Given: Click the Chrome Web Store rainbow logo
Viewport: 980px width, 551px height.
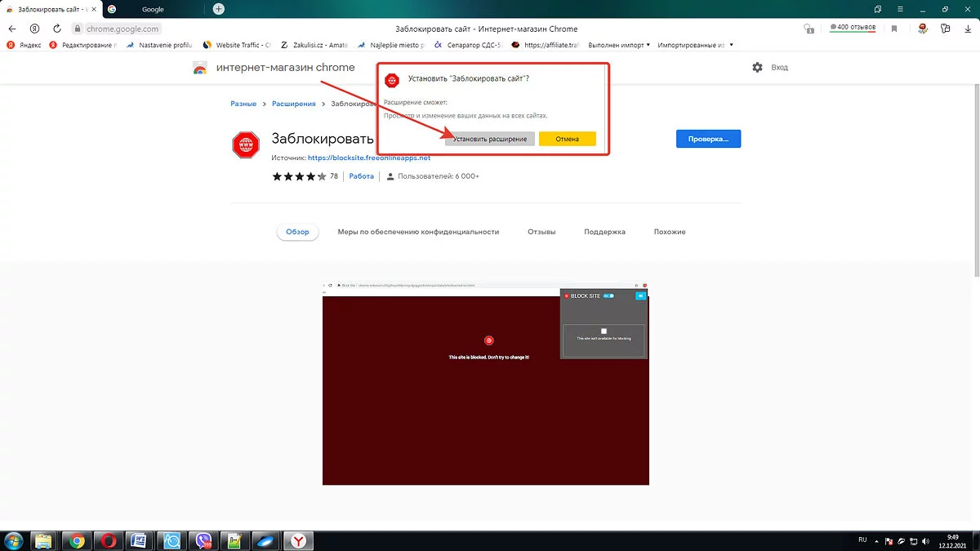Looking at the screenshot, I should [200, 68].
